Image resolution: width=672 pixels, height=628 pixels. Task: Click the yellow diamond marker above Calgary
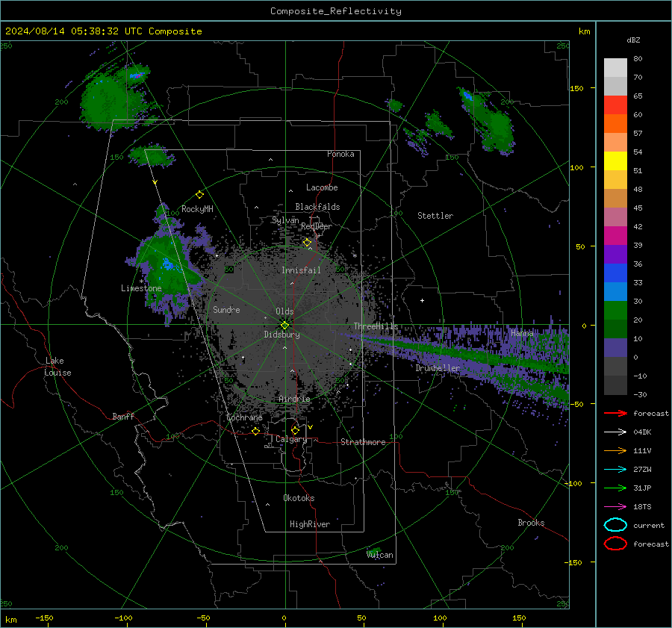click(x=295, y=430)
